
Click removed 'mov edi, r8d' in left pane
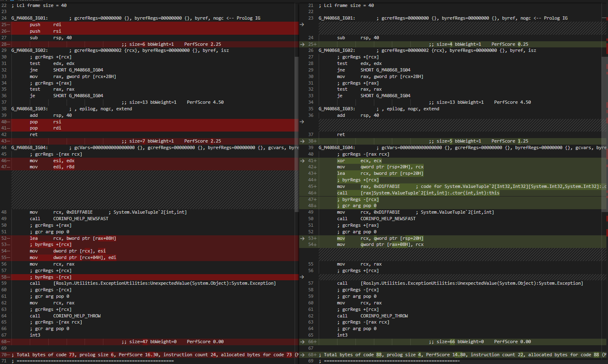52,167
